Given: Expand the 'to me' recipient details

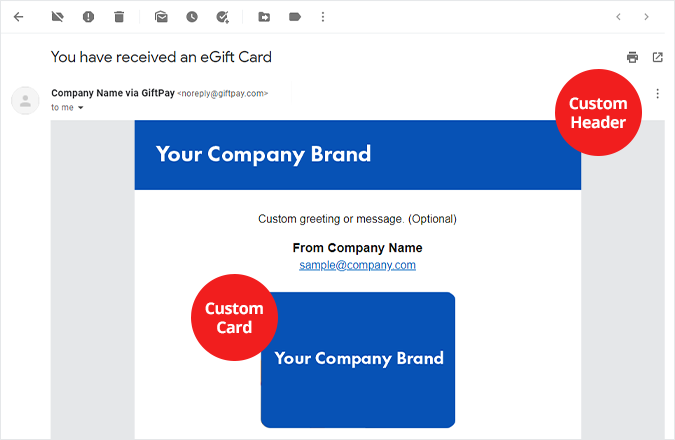Looking at the screenshot, I should pos(81,107).
